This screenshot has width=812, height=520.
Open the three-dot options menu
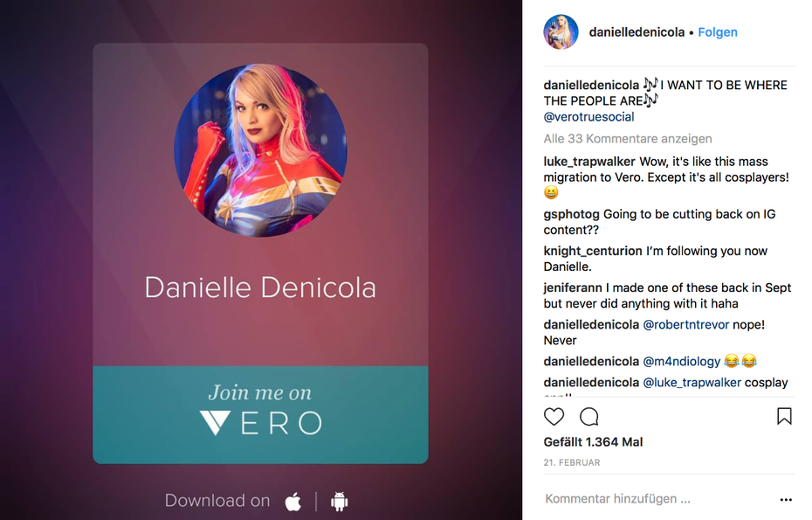point(786,500)
